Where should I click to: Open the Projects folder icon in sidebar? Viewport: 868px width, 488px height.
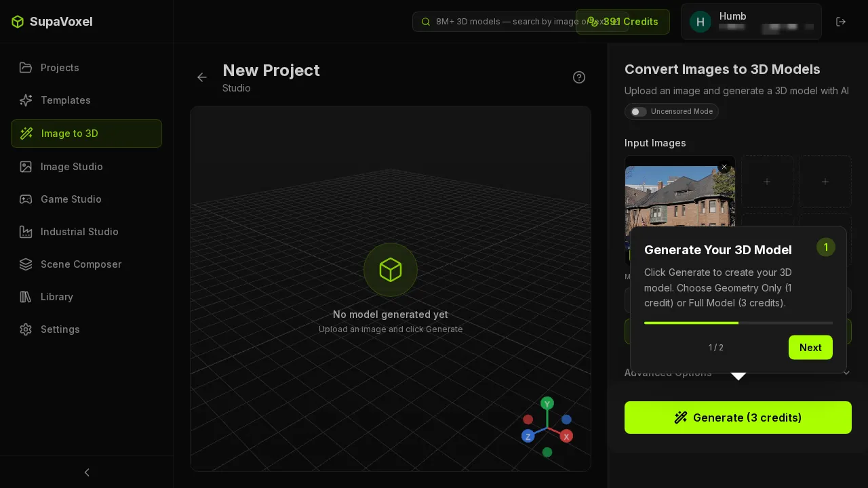pyautogui.click(x=26, y=68)
